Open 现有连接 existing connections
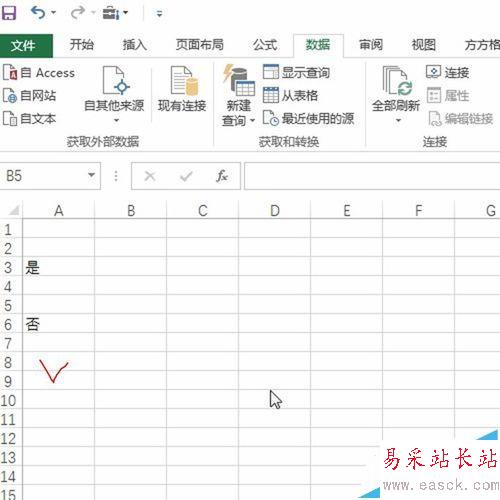Image resolution: width=500 pixels, height=500 pixels. 182,89
